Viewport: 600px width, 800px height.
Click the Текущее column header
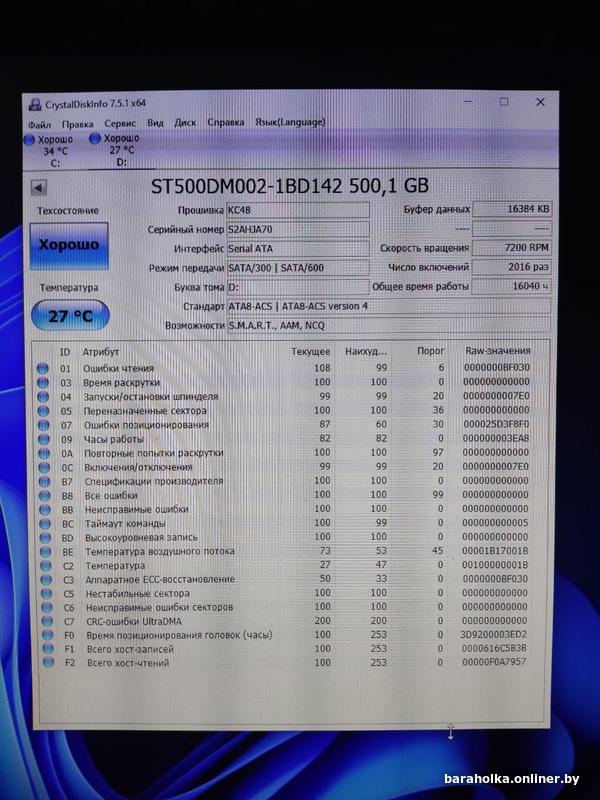(x=311, y=352)
